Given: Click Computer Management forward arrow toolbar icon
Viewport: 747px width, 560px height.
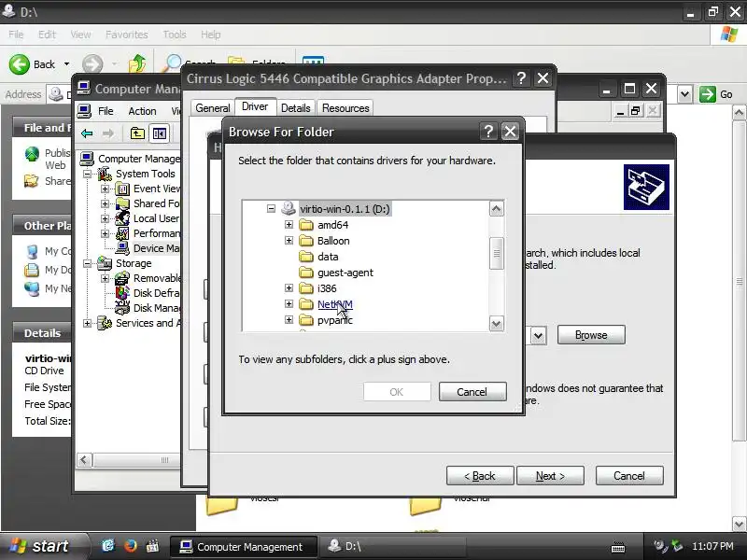Looking at the screenshot, I should [x=108, y=133].
